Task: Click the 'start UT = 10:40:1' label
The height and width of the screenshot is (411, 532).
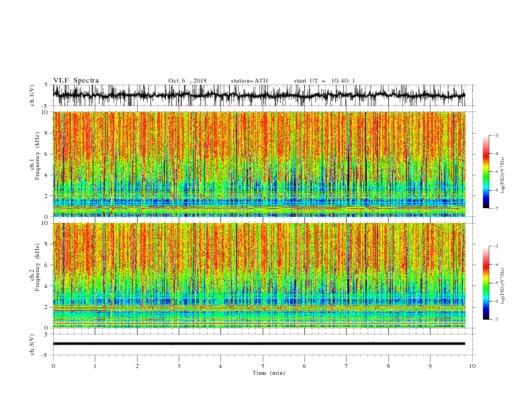Action: tap(324, 81)
